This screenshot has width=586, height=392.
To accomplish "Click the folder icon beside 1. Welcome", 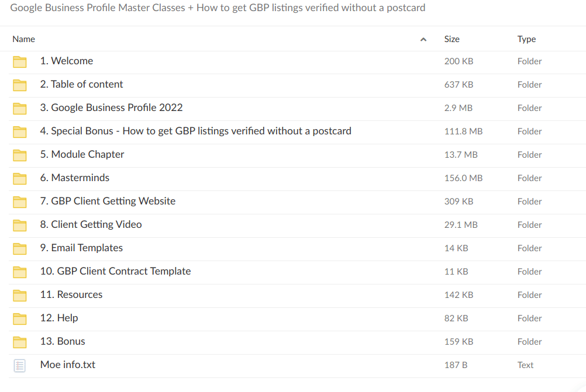I will 20,61.
